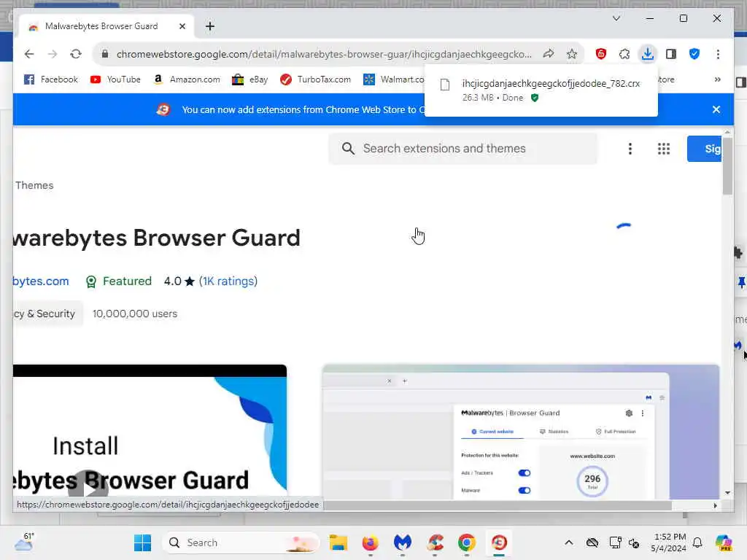
Task: Open the blue shield checkmark extension
Action: click(694, 54)
